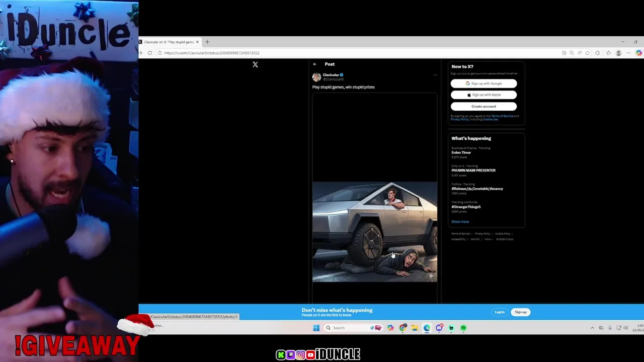
Task: Open the Cybertruck image in the post
Action: pos(375,232)
